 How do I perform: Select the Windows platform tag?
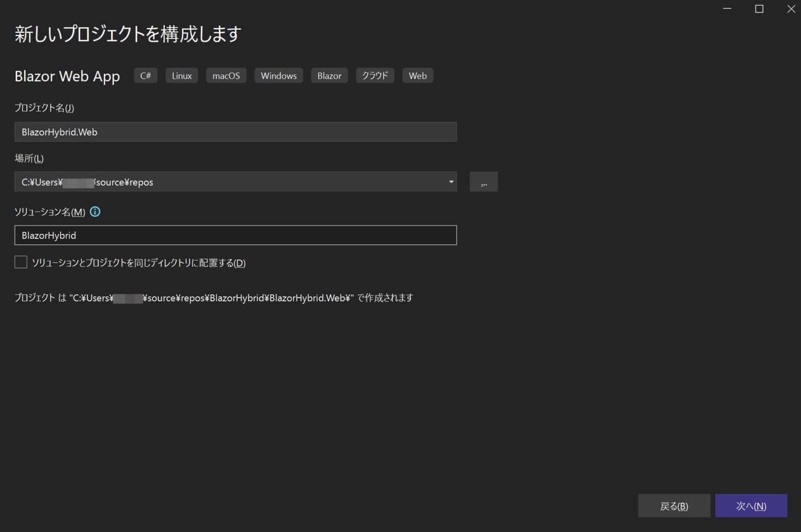pyautogui.click(x=278, y=75)
